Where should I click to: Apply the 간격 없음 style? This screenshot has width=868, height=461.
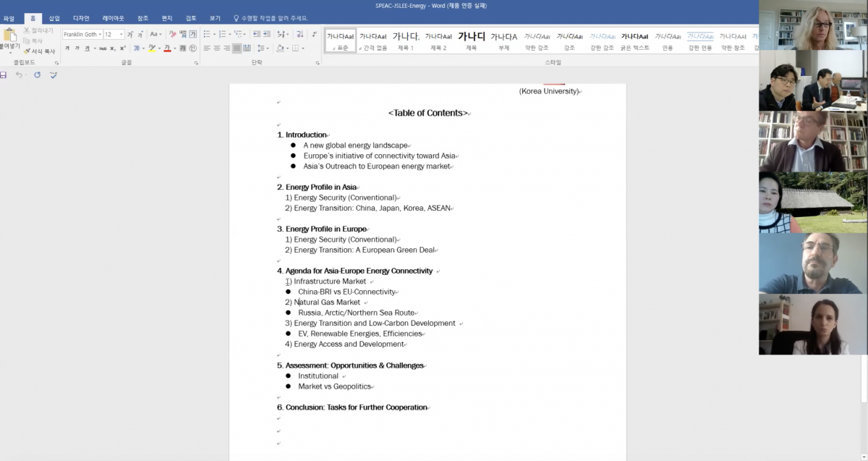(373, 41)
